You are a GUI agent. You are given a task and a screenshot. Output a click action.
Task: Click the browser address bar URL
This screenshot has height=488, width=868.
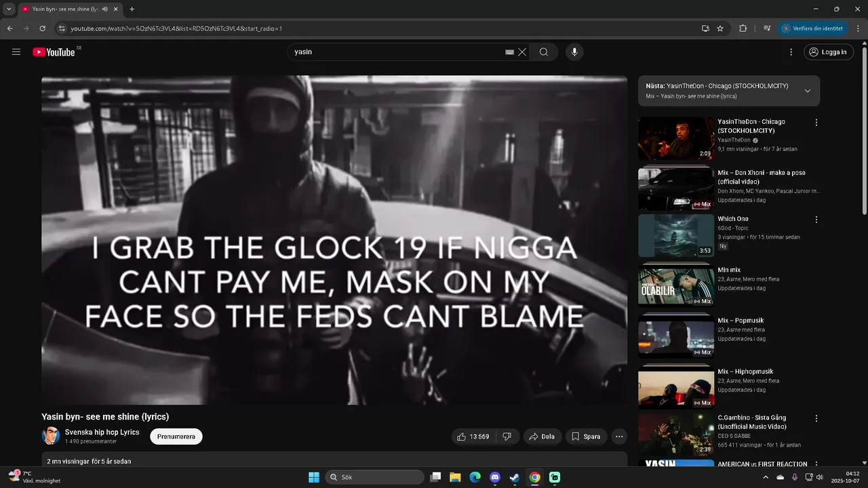click(176, 28)
